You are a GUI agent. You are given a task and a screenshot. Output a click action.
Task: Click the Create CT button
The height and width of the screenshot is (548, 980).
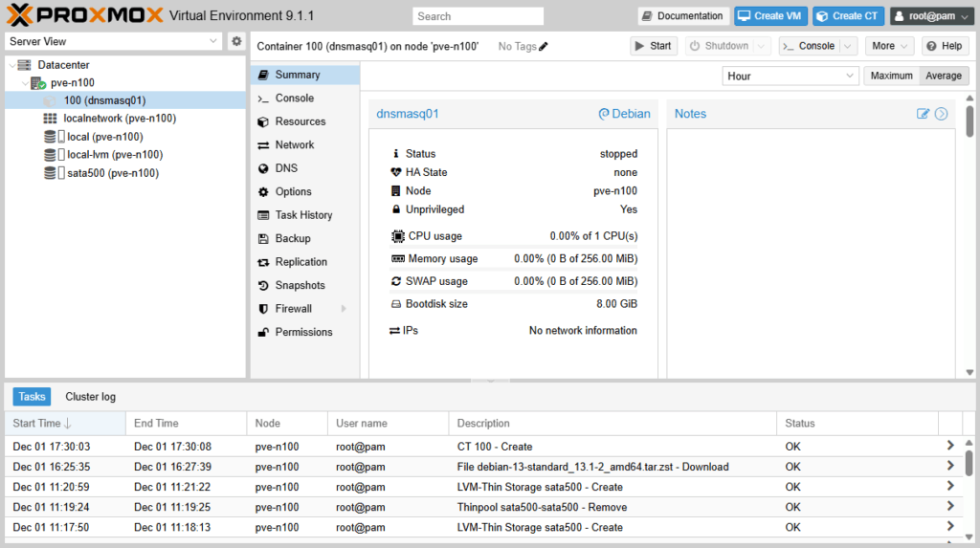tap(848, 16)
